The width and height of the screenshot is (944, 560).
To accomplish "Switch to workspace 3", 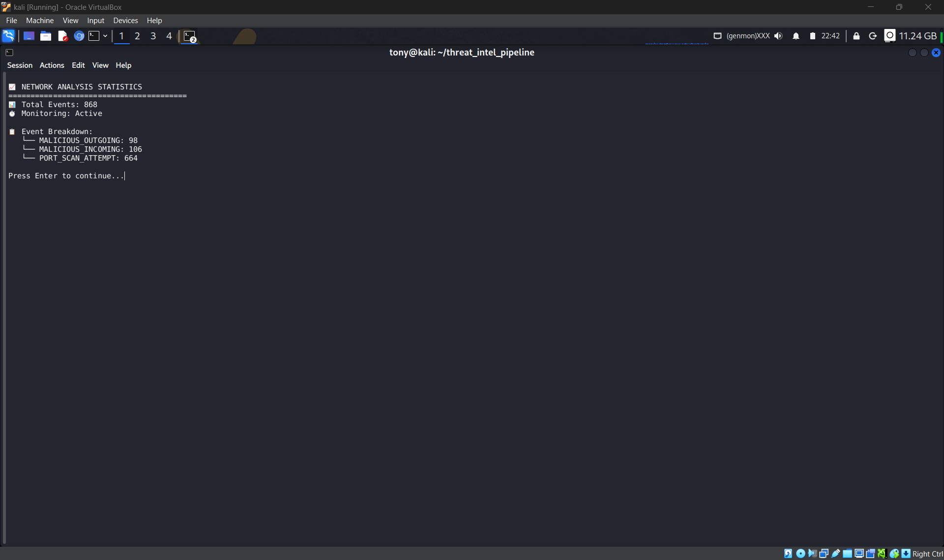I will 153,36.
